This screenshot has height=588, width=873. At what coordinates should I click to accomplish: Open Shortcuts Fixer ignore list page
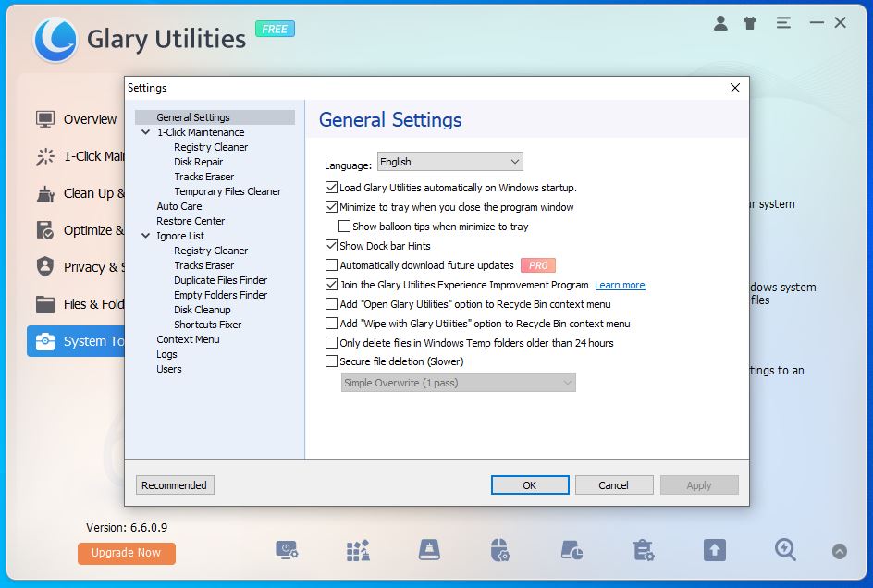pyautogui.click(x=208, y=325)
